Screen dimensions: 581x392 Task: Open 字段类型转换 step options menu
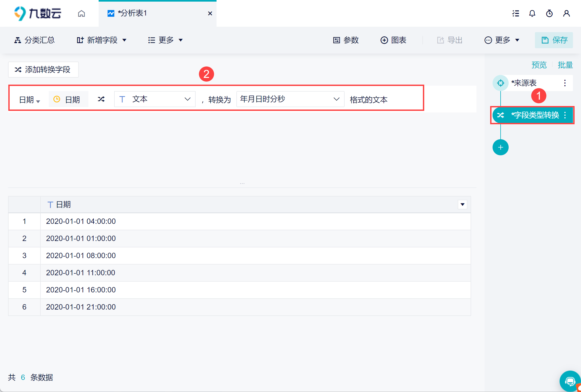click(565, 115)
